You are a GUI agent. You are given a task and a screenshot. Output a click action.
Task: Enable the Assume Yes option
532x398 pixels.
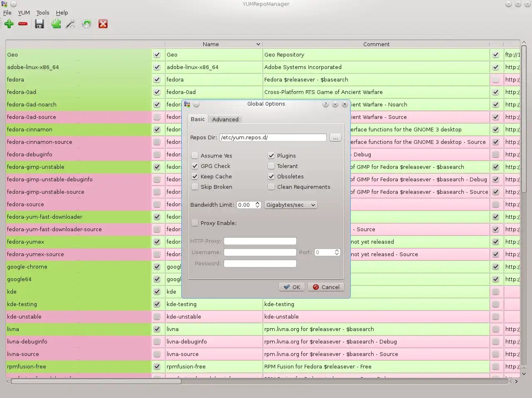tap(195, 156)
